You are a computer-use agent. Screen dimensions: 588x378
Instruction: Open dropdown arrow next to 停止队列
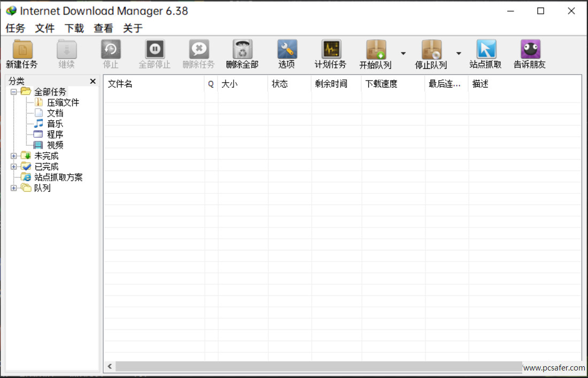coord(459,53)
